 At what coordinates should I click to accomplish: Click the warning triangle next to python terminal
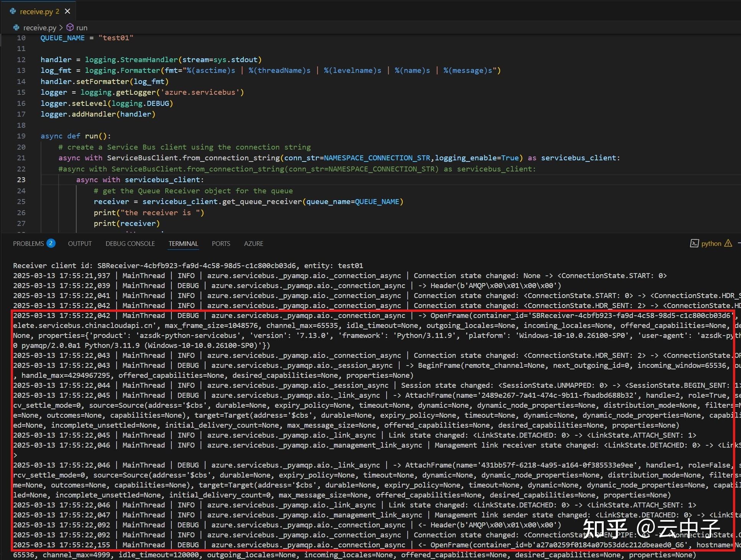(x=728, y=243)
